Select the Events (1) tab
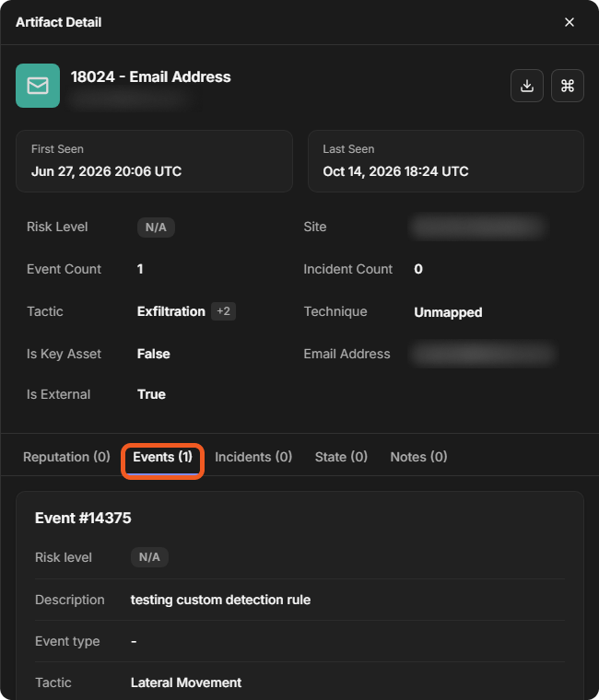The image size is (599, 700). pos(162,457)
